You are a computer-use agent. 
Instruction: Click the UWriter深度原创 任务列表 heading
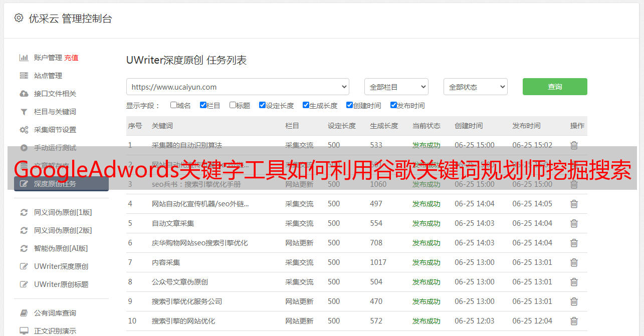[186, 61]
